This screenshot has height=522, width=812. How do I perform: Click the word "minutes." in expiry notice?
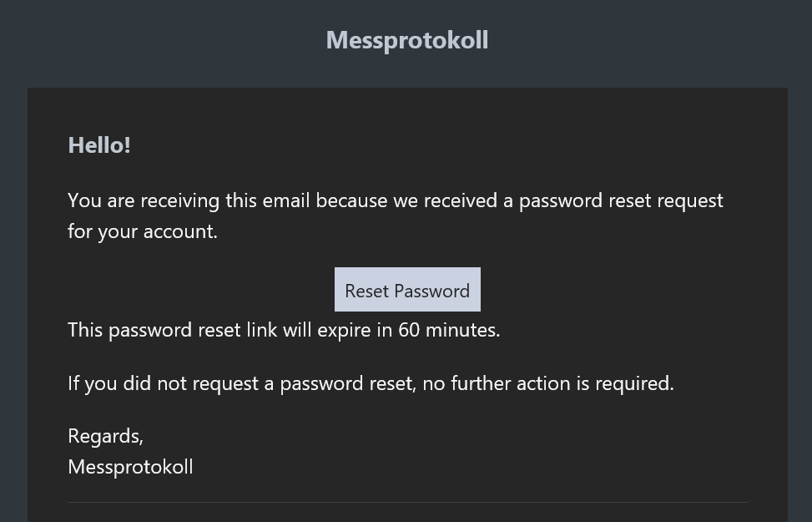coord(462,329)
